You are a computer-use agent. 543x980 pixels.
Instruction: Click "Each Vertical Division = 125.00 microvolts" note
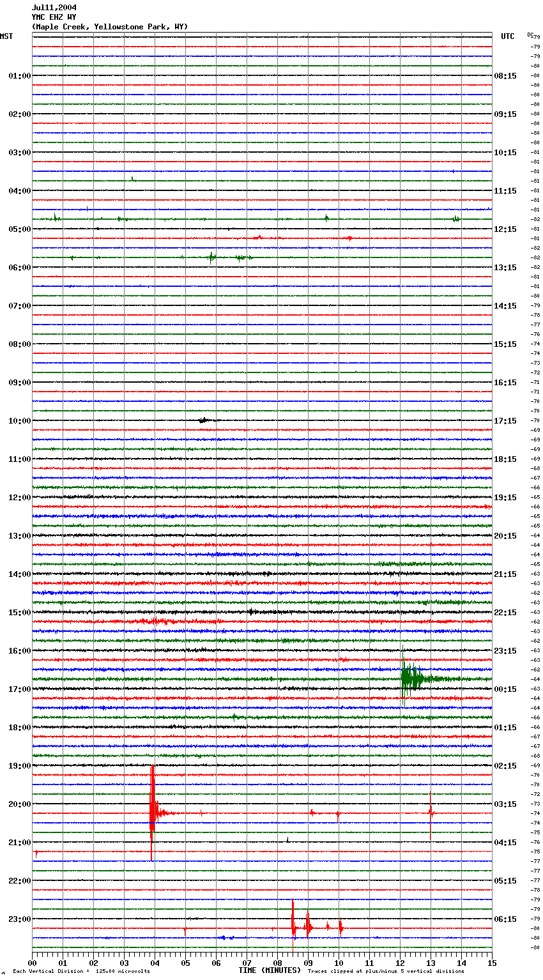pyautogui.click(x=81, y=972)
